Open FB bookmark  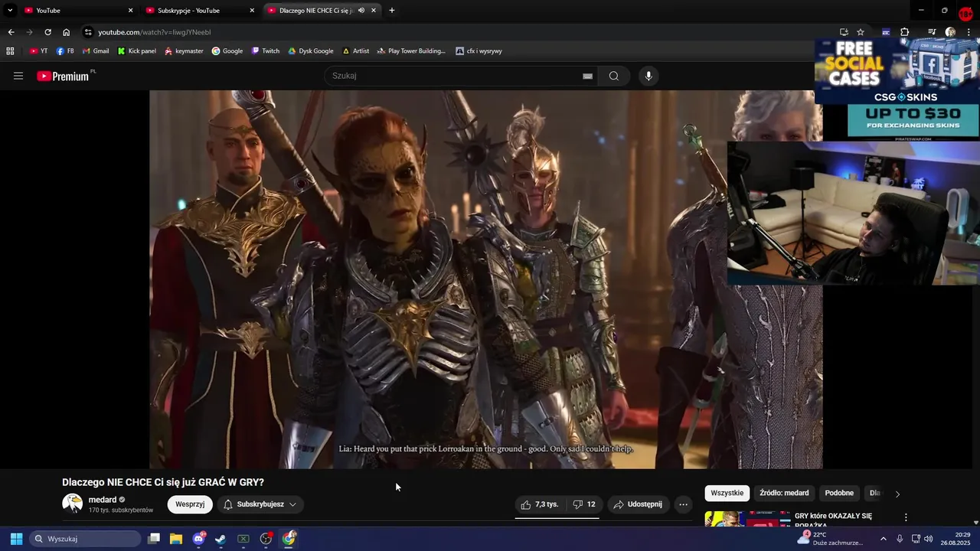[x=65, y=51]
